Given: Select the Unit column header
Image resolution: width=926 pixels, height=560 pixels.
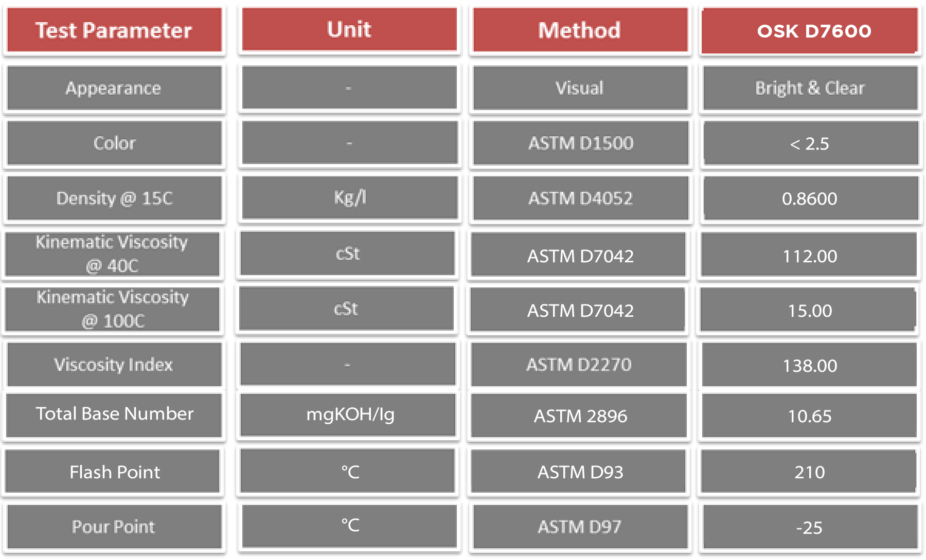Looking at the screenshot, I should click(x=349, y=29).
